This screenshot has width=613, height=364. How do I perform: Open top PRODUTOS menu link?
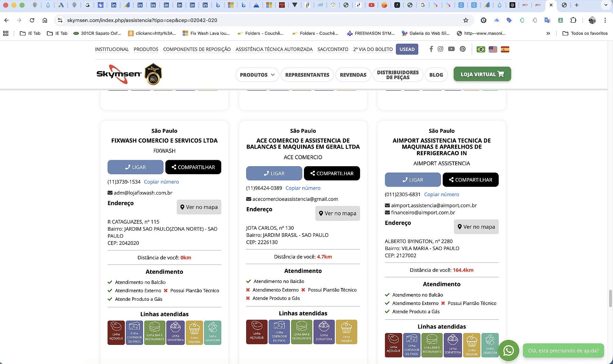pos(146,49)
